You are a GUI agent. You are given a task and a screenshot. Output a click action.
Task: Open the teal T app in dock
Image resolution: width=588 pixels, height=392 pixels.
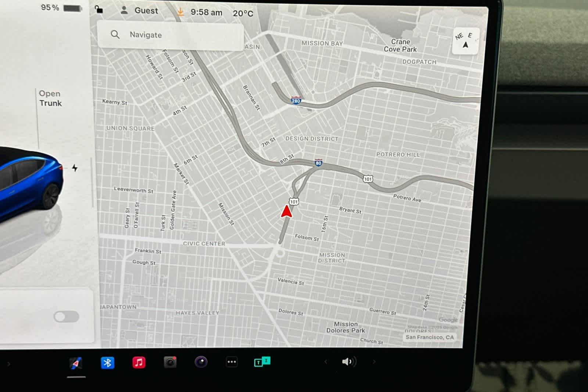(262, 362)
